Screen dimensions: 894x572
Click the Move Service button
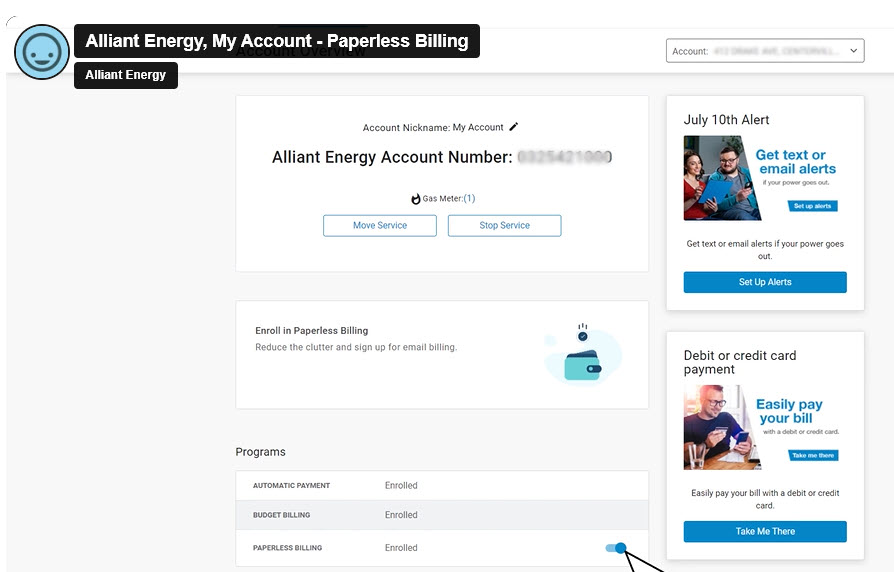tap(379, 226)
